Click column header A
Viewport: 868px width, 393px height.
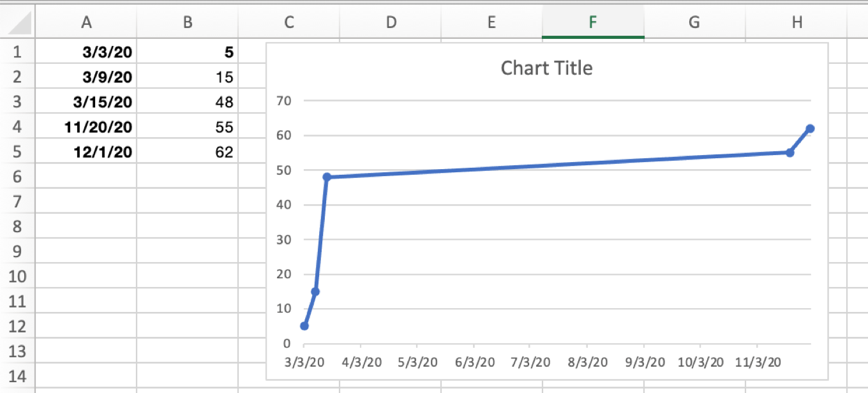coord(87,22)
